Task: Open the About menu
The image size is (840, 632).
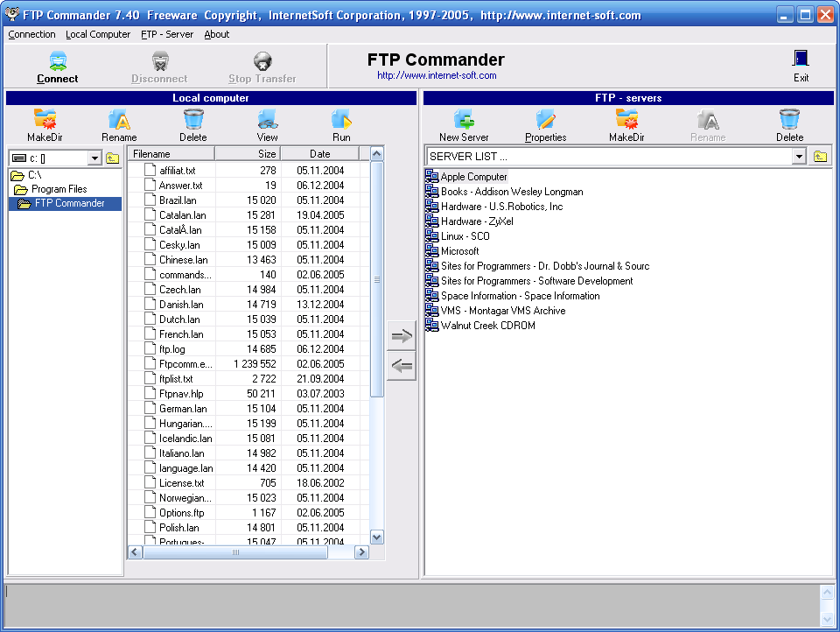Action: pos(216,34)
